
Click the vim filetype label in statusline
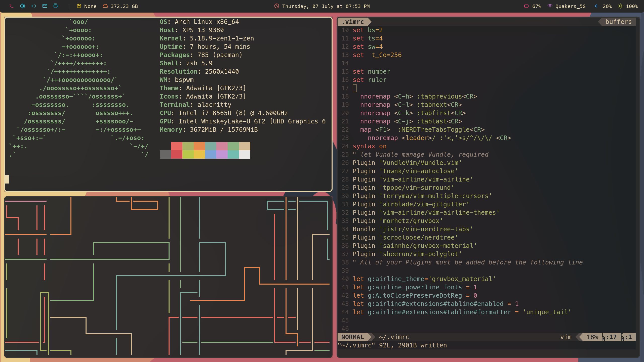566,337
